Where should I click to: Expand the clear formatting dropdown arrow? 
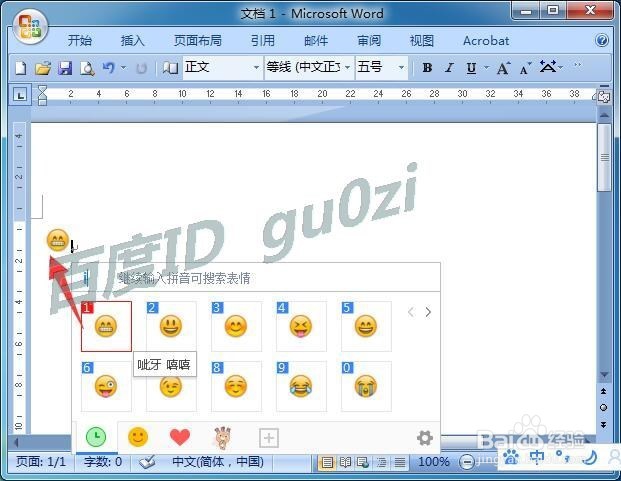pyautogui.click(x=560, y=68)
